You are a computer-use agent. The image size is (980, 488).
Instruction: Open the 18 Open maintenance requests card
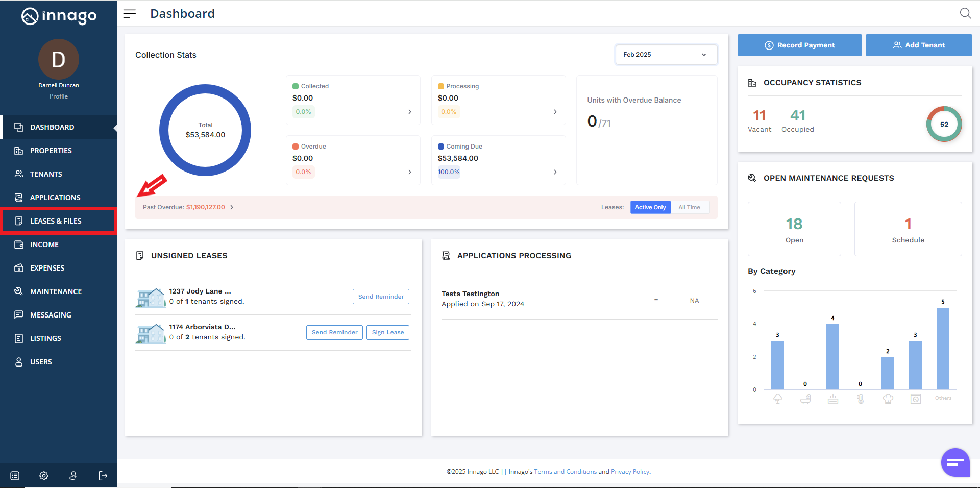[794, 229]
